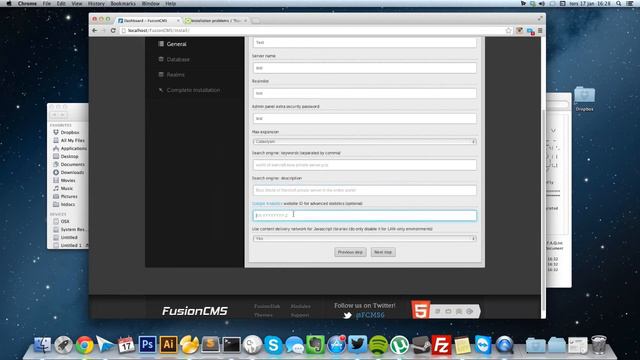Launch Launchpad rocket icon in dock
This screenshot has height=360, width=640.
(63, 345)
